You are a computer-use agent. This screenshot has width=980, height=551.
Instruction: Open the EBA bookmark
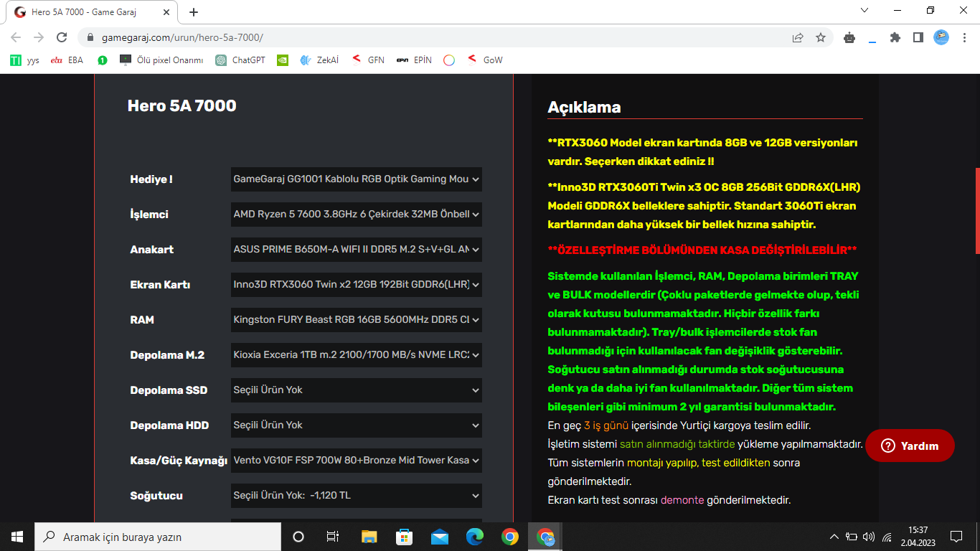(x=67, y=60)
